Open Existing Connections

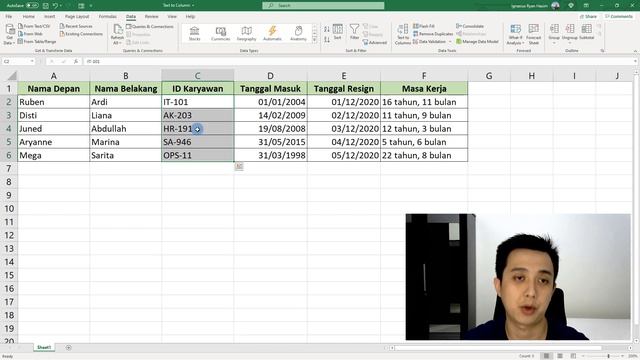[81, 34]
